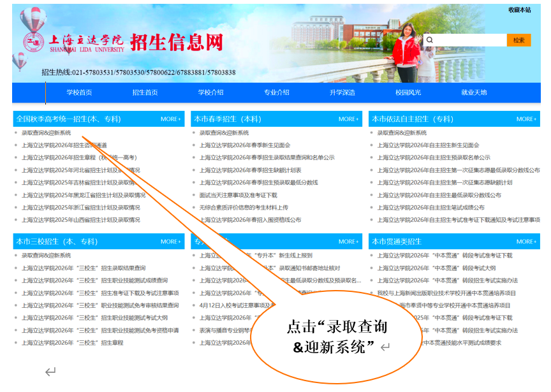Open 2026年自主招生预录取名单公示 link

(434, 157)
